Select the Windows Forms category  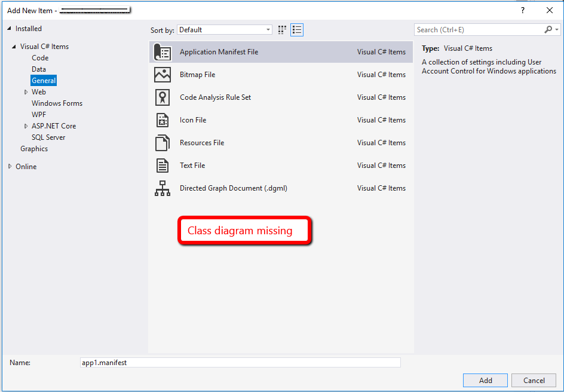[x=57, y=103]
